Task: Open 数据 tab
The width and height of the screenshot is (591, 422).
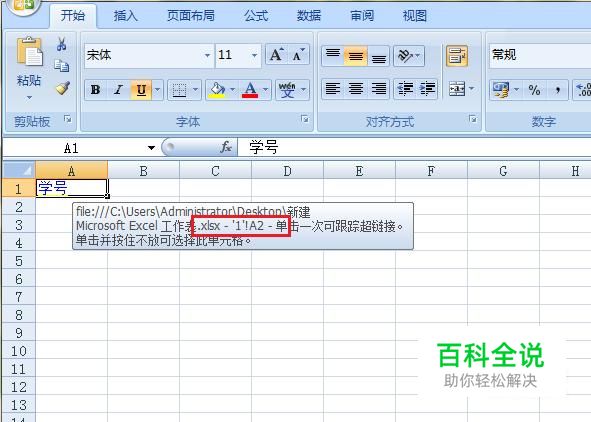Action: tap(309, 15)
